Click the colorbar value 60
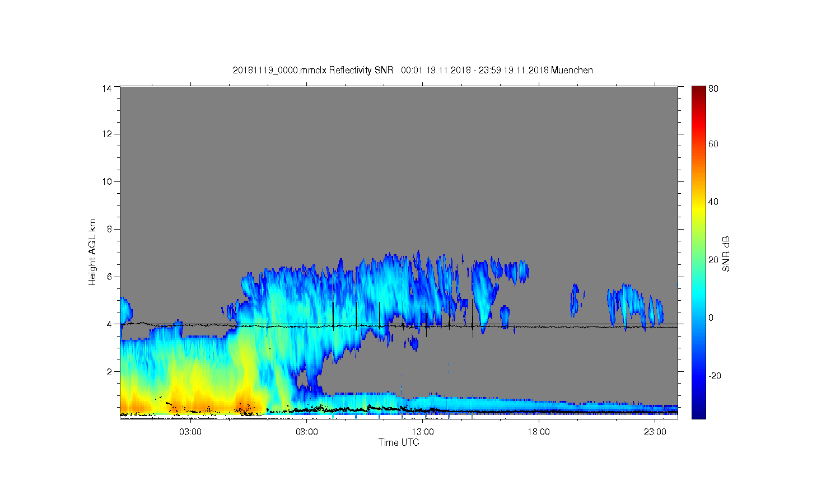This screenshot has height=504, width=840. (x=713, y=144)
